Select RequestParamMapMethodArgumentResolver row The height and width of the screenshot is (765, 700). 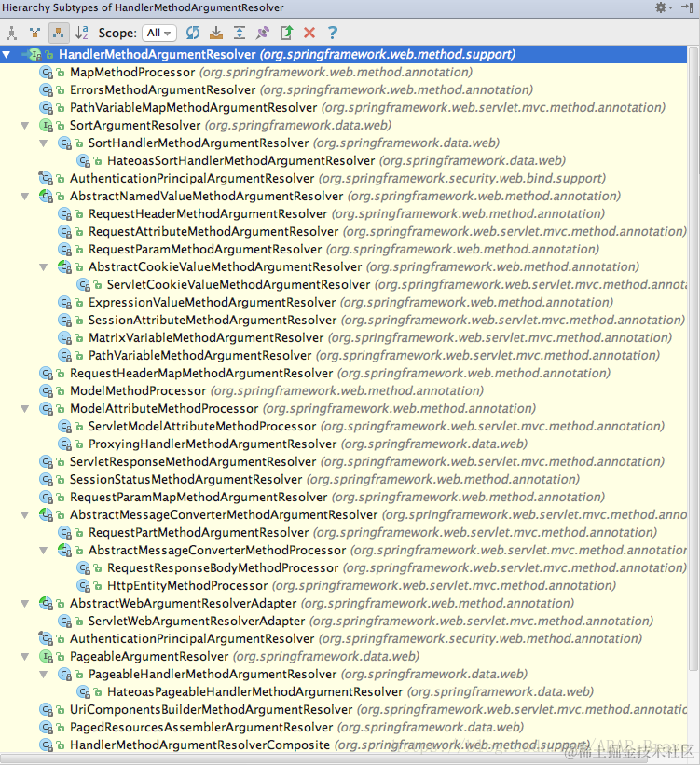[x=344, y=498]
